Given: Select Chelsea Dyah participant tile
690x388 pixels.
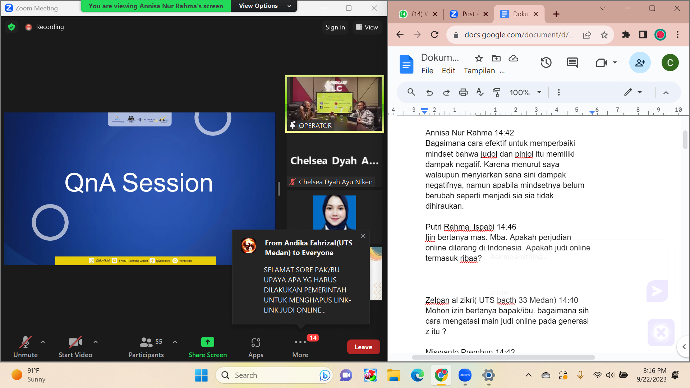Looking at the screenshot, I should click(x=334, y=161).
